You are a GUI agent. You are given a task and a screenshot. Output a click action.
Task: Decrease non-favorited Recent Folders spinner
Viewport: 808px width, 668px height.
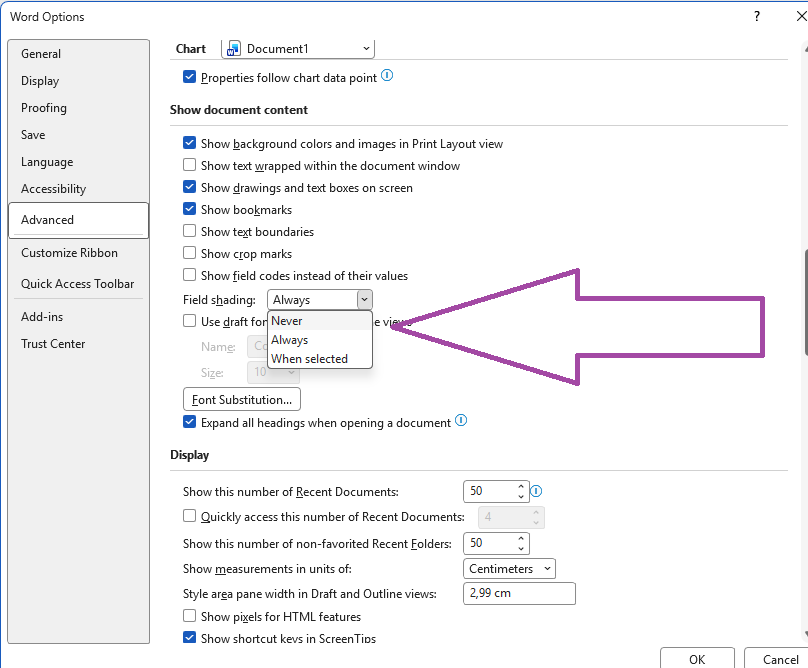coord(521,548)
